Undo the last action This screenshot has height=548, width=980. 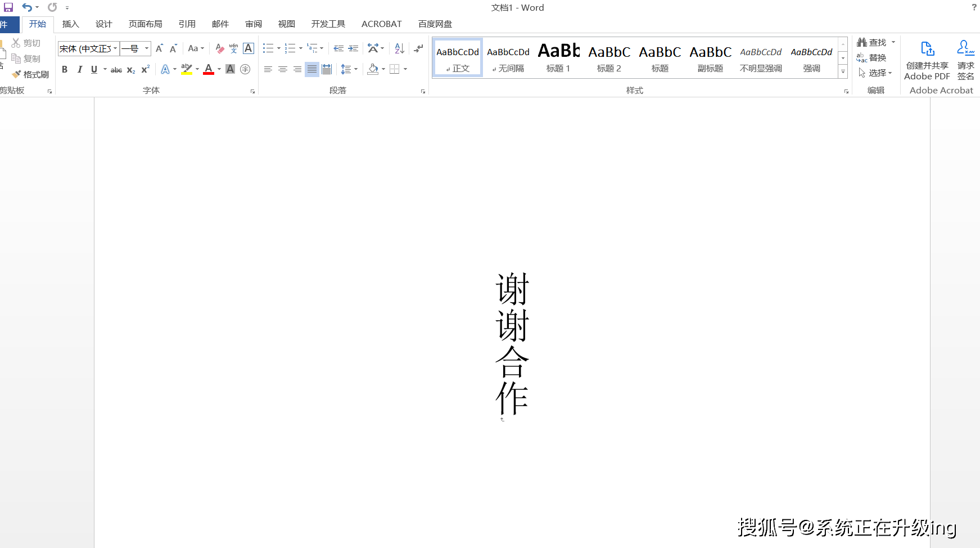(x=26, y=7)
